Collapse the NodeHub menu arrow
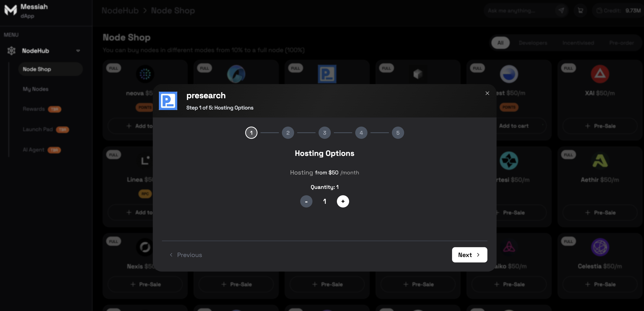 click(x=78, y=51)
